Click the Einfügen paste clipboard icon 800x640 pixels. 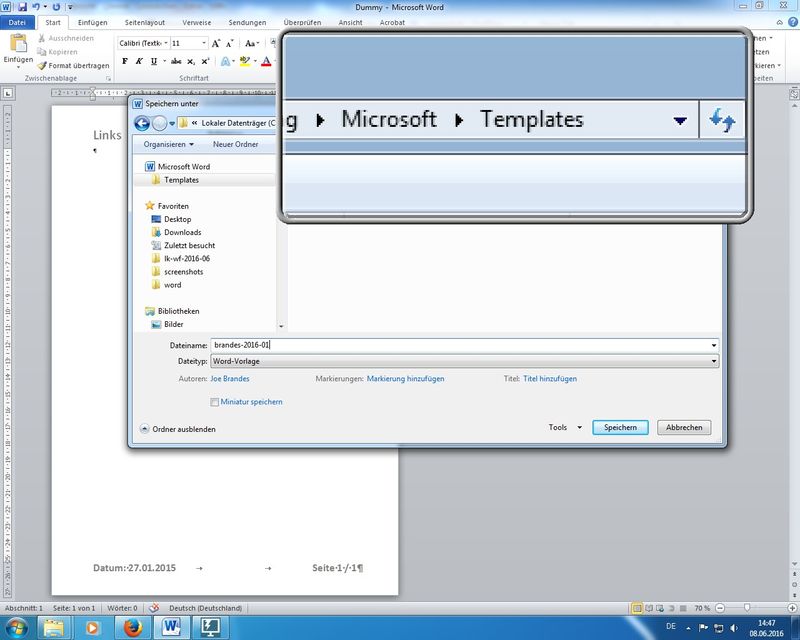(x=18, y=44)
